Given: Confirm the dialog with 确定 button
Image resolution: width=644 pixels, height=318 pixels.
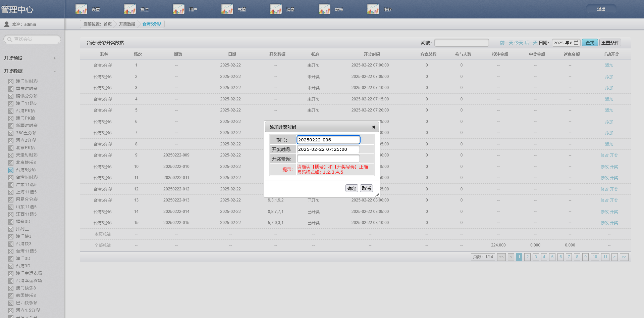Looking at the screenshot, I should click(352, 188).
